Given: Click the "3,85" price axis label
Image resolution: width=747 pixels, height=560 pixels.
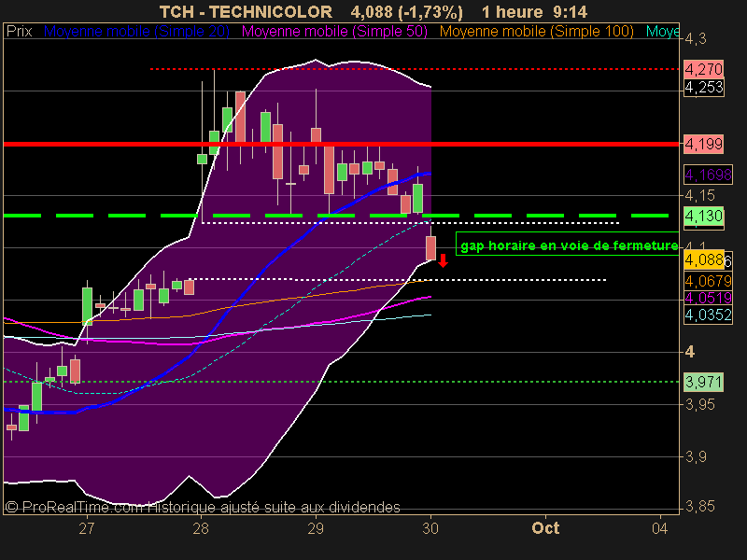Looking at the screenshot, I should pos(699,506).
